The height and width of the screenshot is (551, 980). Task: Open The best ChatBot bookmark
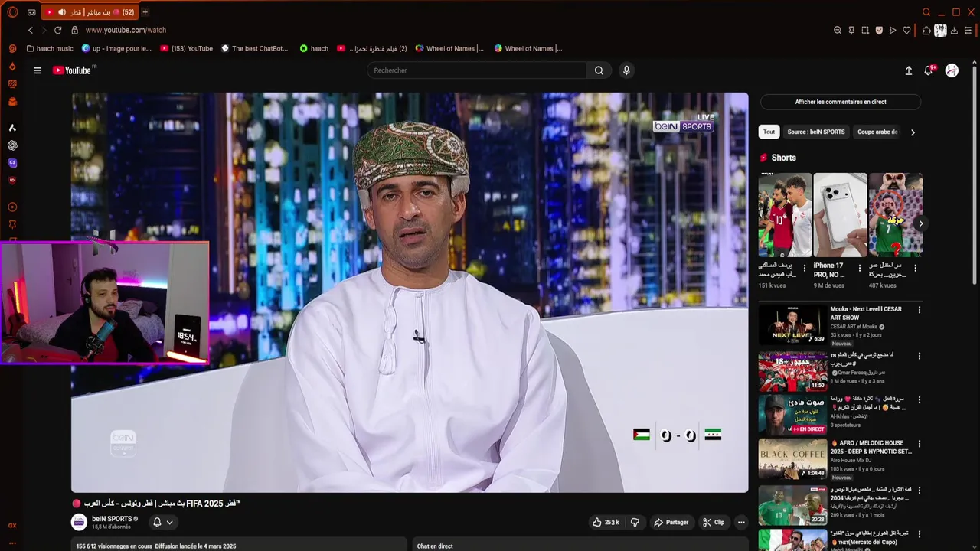click(x=255, y=48)
